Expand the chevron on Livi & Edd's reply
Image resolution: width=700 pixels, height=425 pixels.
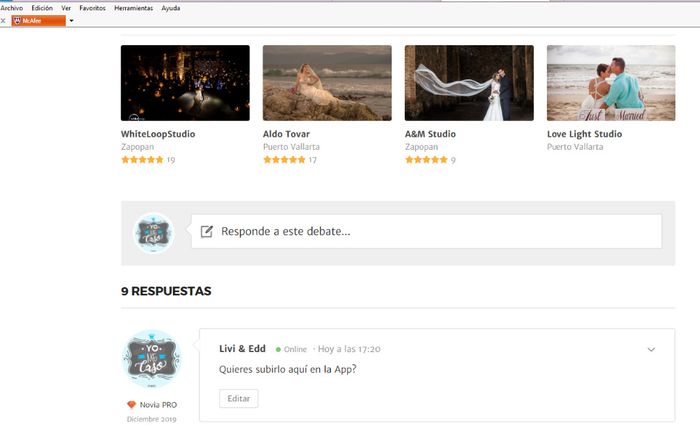point(651,350)
